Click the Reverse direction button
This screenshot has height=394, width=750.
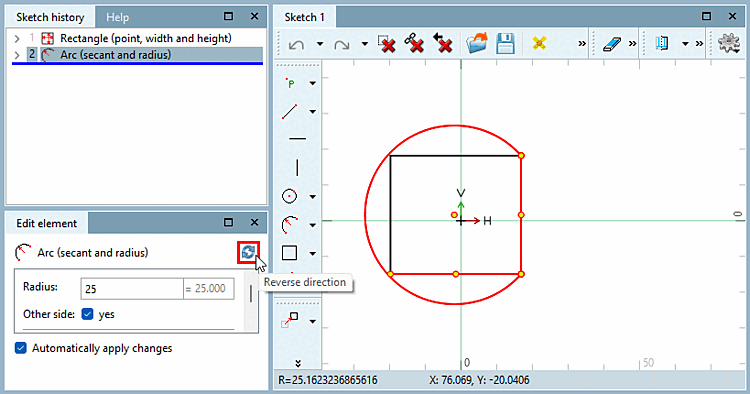pos(248,252)
